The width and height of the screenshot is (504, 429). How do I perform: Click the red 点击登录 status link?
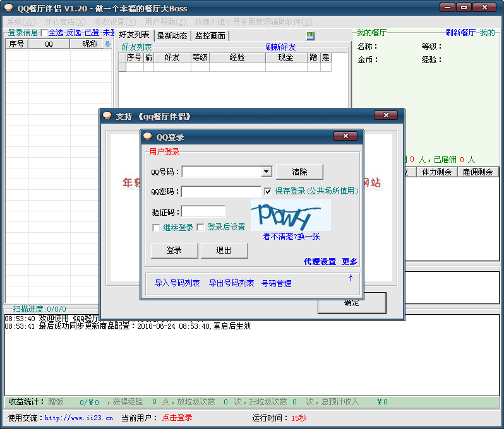click(x=177, y=418)
